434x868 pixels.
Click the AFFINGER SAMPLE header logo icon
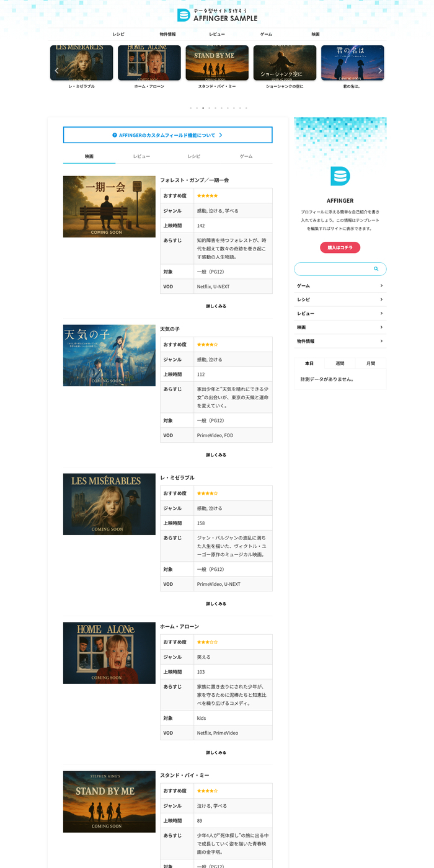pos(183,15)
